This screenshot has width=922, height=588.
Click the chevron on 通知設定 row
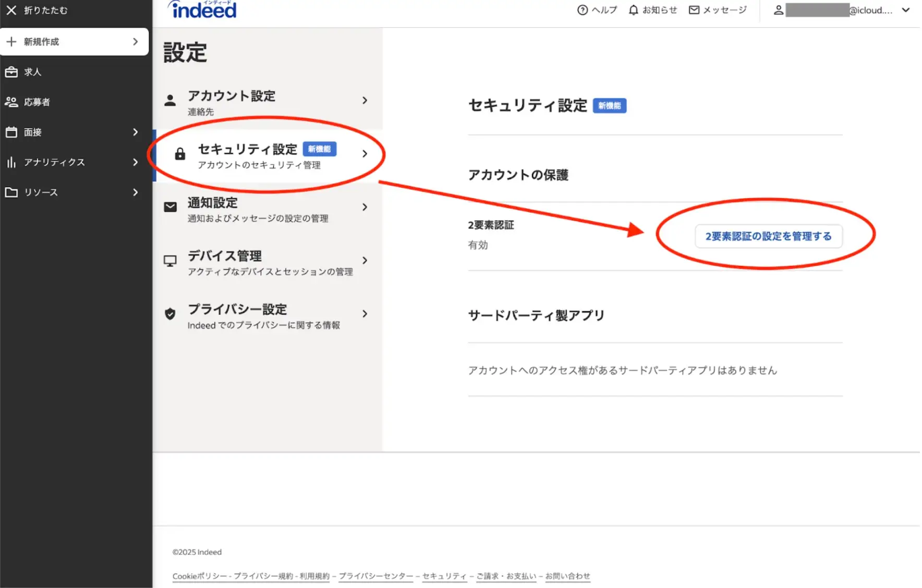(365, 207)
